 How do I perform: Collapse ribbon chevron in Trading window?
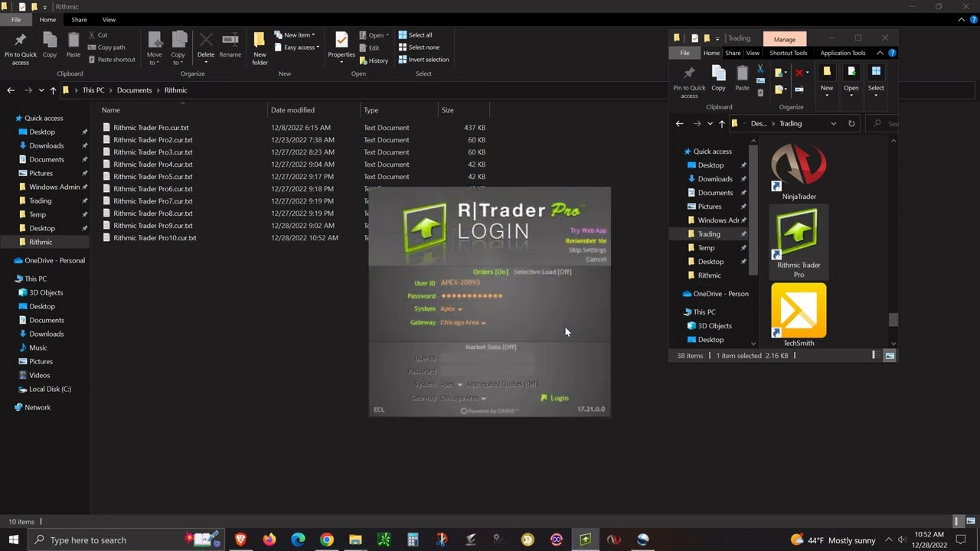[880, 53]
